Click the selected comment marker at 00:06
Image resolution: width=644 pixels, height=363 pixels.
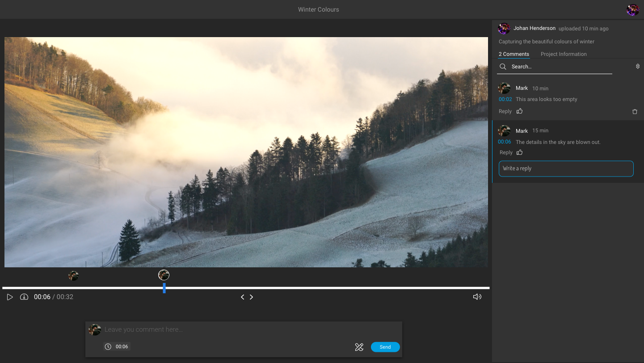point(164,275)
